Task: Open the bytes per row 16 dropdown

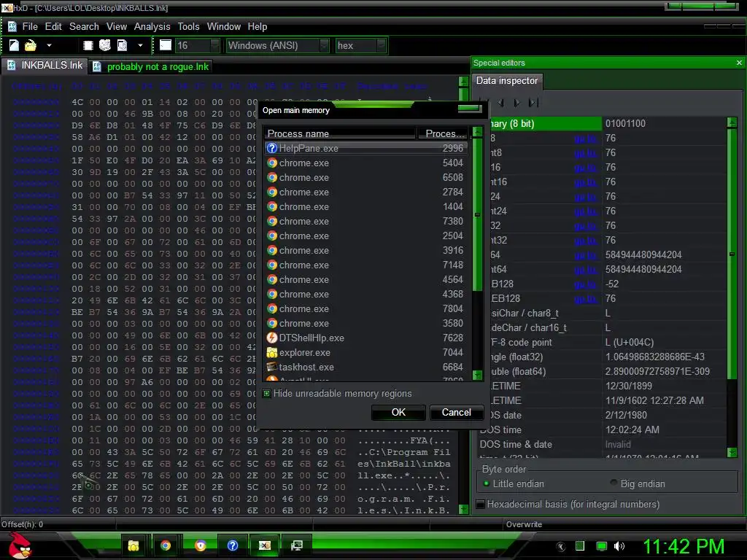Action: pos(215,45)
